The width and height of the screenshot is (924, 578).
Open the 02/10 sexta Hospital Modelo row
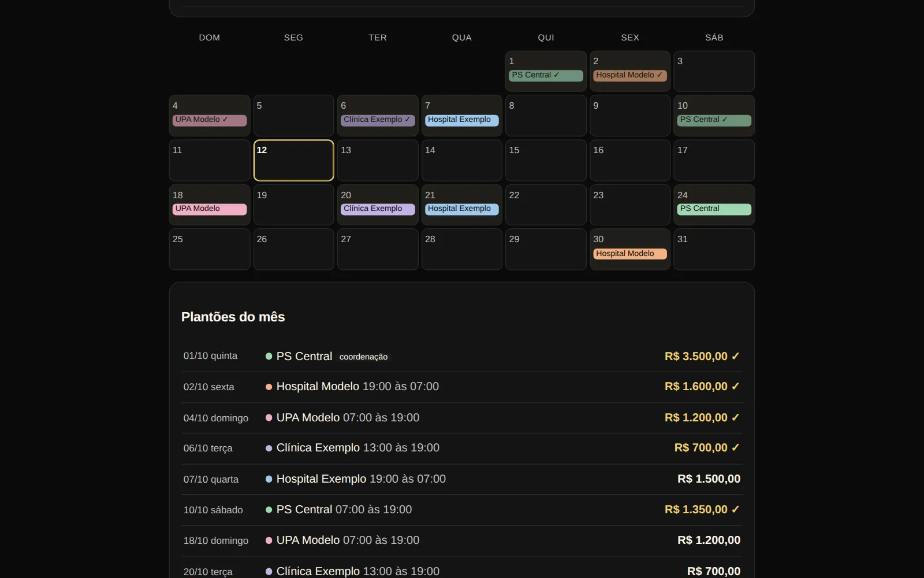tap(462, 387)
